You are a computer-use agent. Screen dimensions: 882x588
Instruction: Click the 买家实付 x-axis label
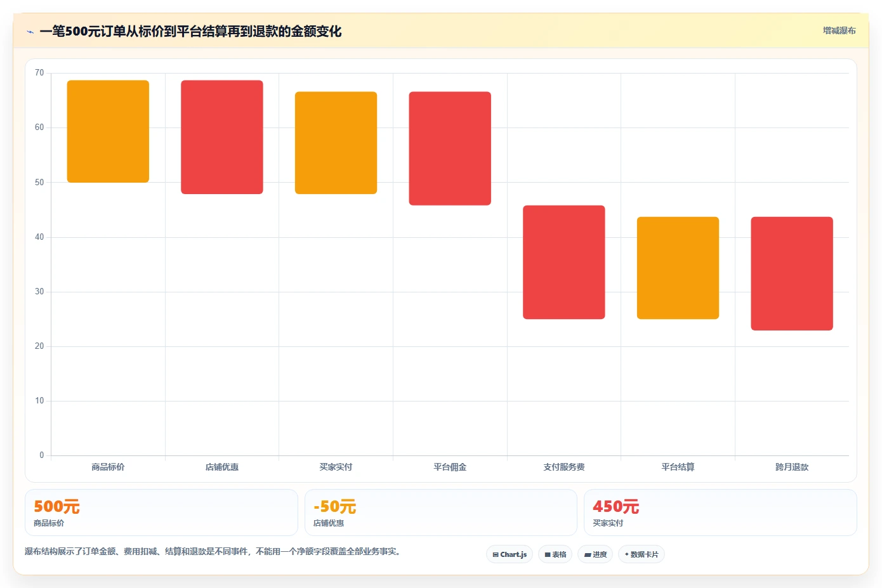(336, 467)
